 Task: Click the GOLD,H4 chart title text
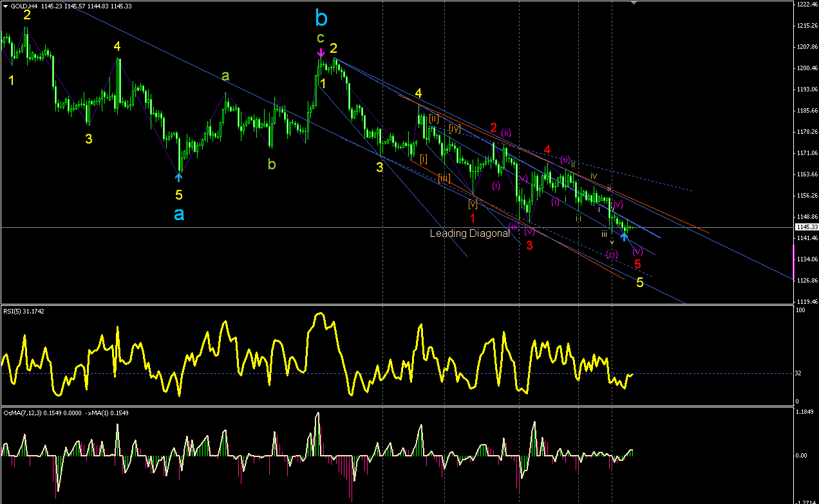pos(23,6)
